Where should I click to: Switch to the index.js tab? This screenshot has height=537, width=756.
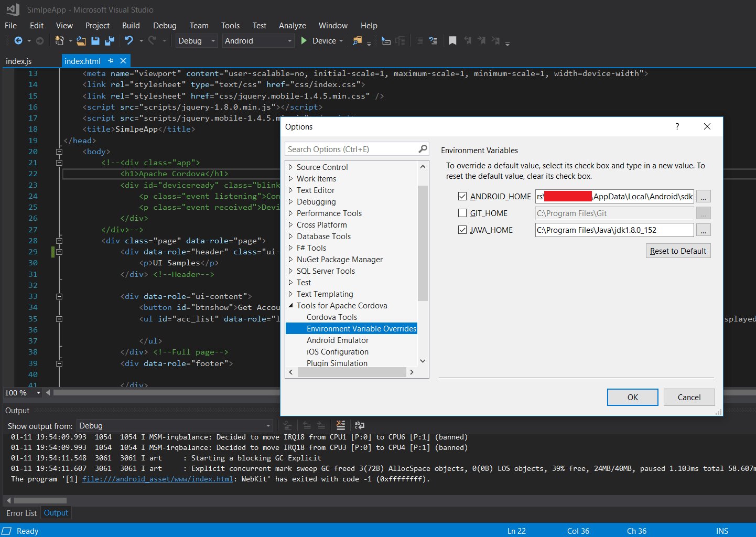click(19, 61)
